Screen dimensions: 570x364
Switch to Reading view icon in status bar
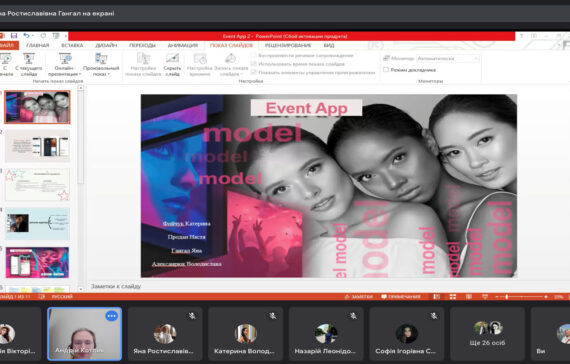pos(469,297)
